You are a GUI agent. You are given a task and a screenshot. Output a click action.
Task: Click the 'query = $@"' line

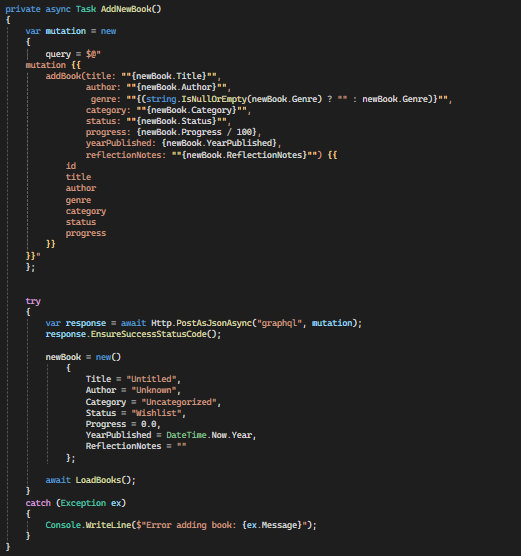[x=73, y=54]
